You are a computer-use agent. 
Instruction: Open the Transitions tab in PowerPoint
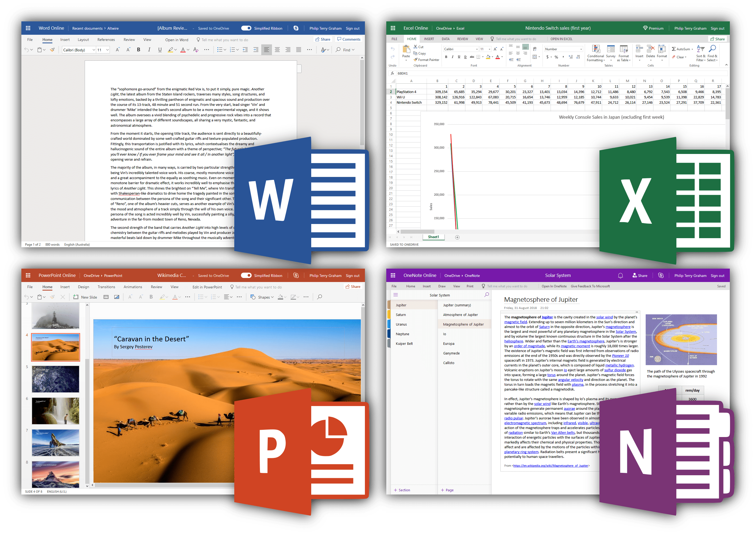106,287
